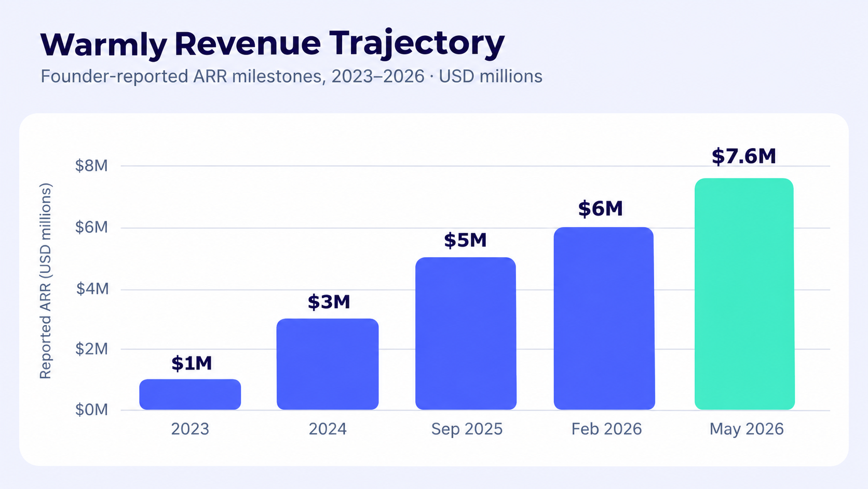Click the Feb 2026 bar
The width and height of the screenshot is (868, 489).
click(604, 319)
